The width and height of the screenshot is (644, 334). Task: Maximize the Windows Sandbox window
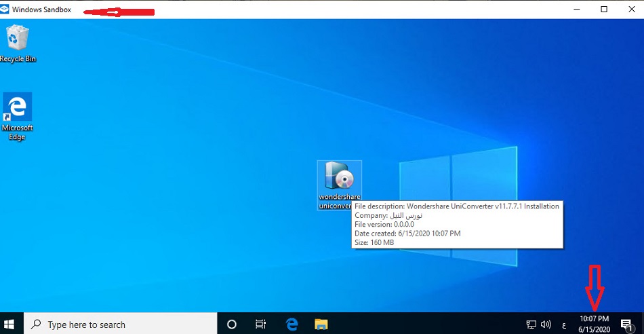coord(604,10)
